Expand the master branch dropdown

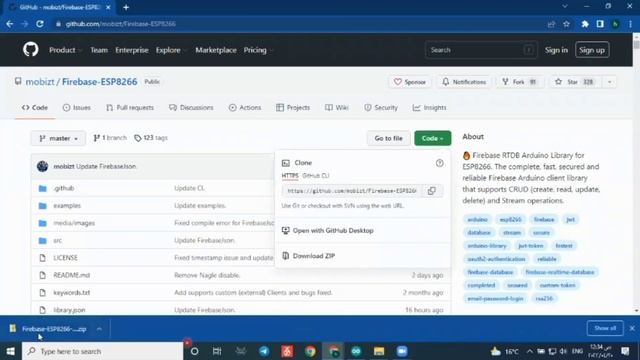[x=58, y=138]
